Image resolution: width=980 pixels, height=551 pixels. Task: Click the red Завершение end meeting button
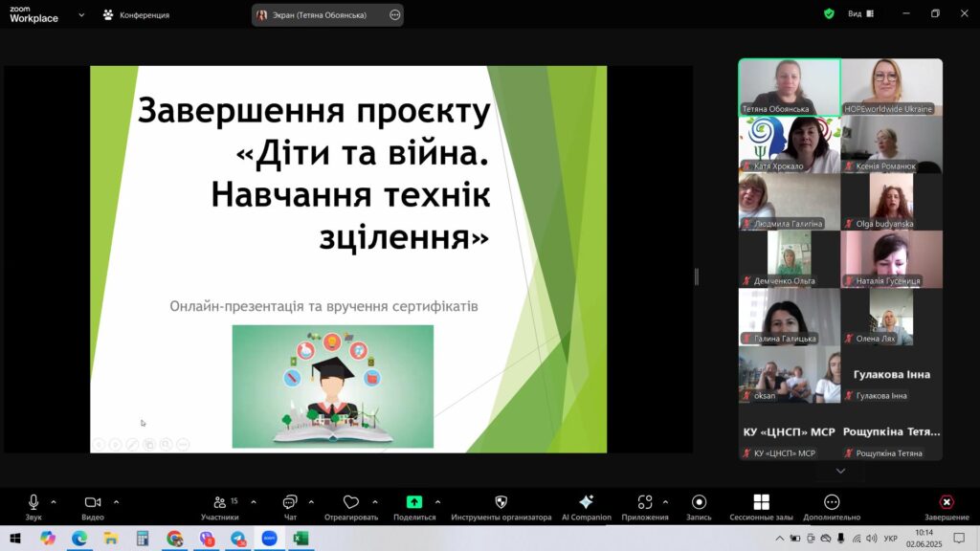[946, 502]
